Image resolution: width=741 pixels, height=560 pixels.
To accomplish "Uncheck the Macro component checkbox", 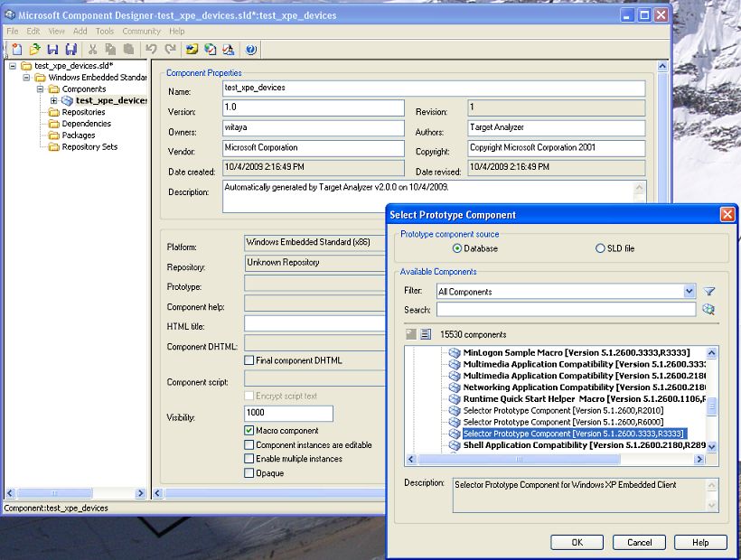I will pos(249,431).
